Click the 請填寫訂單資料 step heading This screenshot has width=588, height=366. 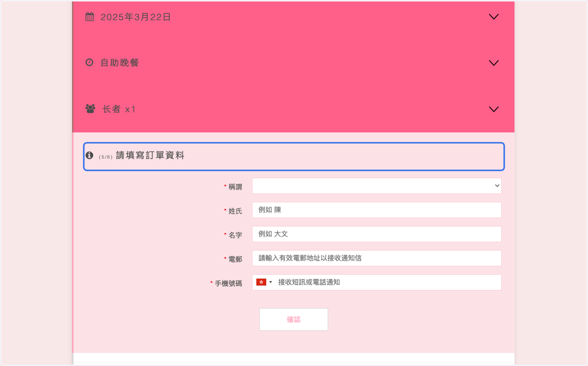point(150,156)
